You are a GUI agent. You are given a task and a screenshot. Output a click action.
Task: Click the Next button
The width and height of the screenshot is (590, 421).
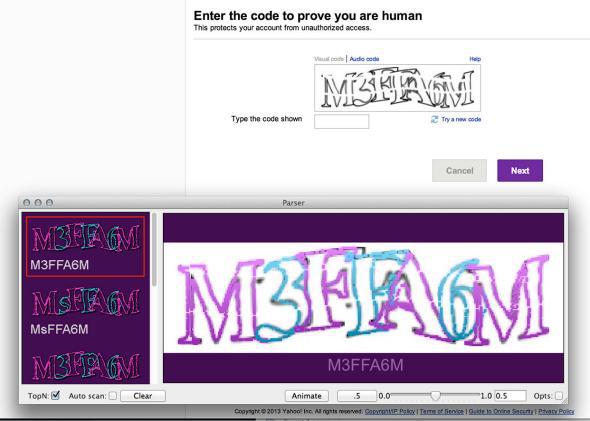pos(520,170)
